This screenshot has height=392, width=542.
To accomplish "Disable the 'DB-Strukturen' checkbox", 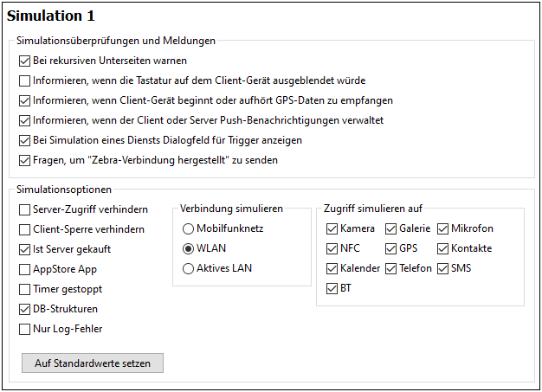I will coord(24,309).
